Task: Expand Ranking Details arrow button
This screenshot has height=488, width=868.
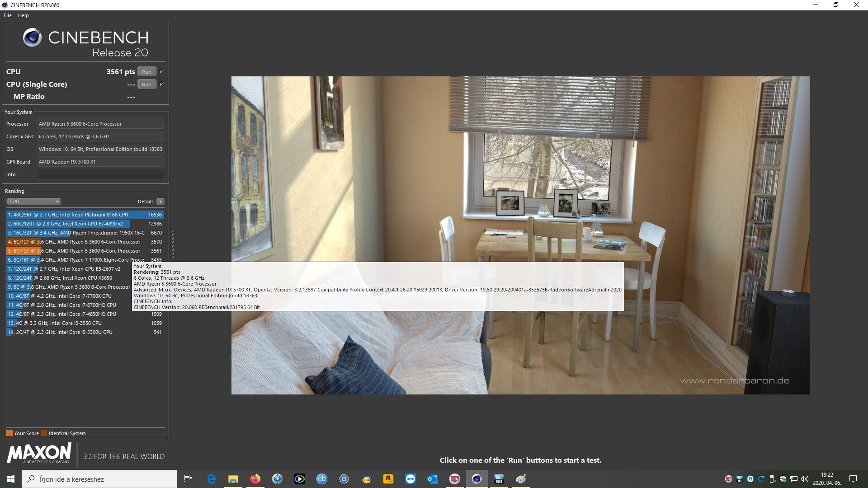Action: (x=160, y=202)
